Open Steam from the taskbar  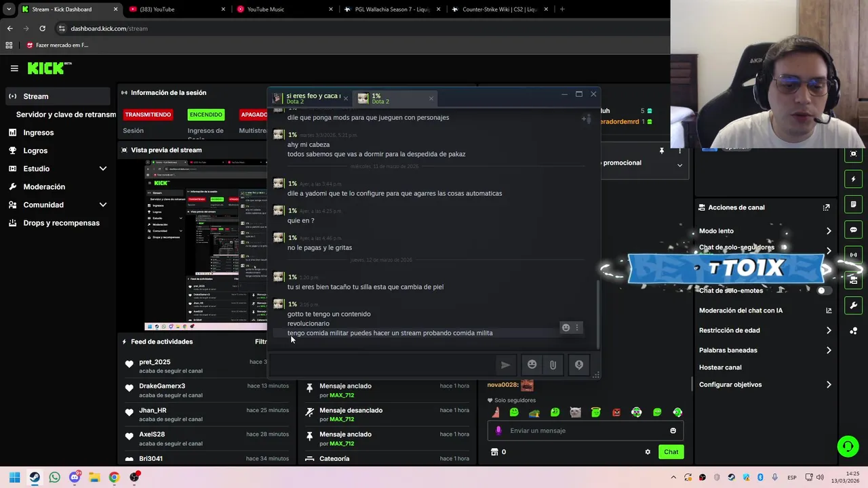click(35, 477)
